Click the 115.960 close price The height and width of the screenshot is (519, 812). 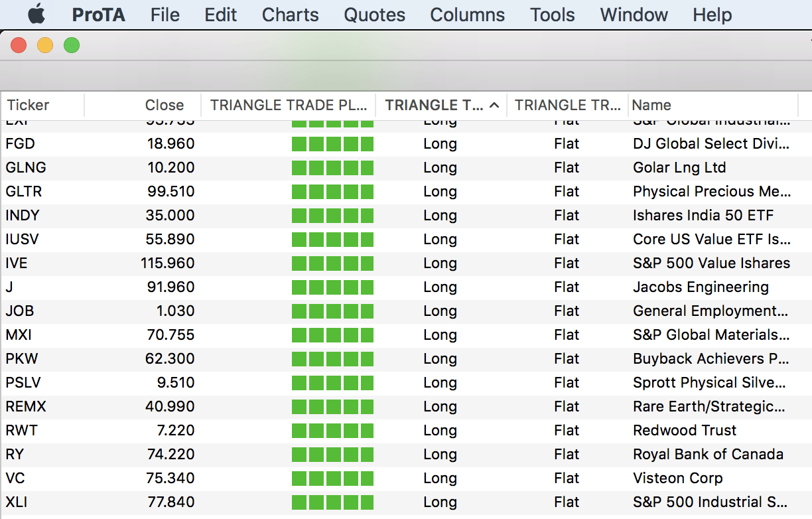coord(168,263)
